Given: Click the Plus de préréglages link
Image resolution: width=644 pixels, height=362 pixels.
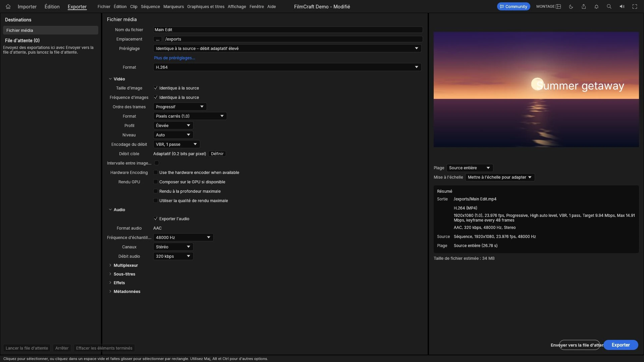Looking at the screenshot, I should pyautogui.click(x=174, y=58).
